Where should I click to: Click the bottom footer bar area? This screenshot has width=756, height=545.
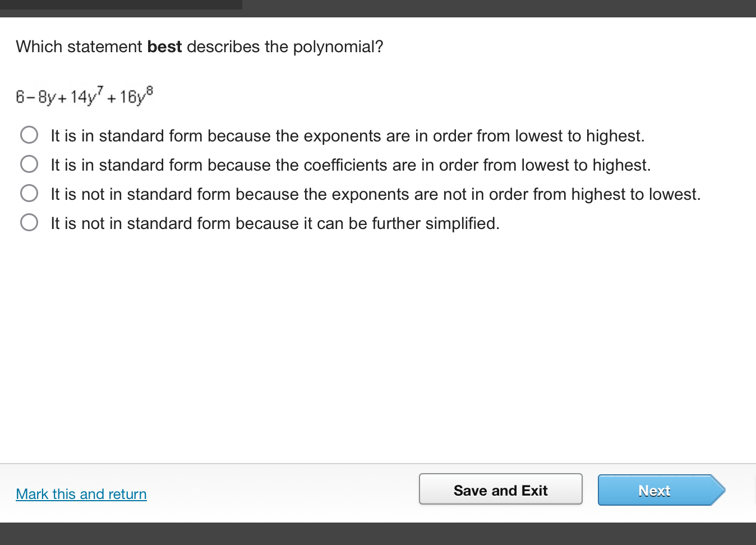pyautogui.click(x=378, y=533)
